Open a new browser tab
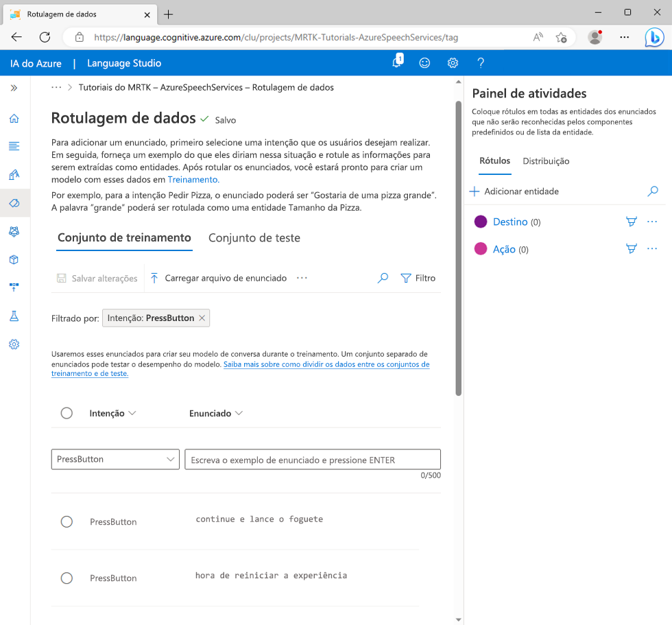This screenshot has width=672, height=625. pos(169,14)
